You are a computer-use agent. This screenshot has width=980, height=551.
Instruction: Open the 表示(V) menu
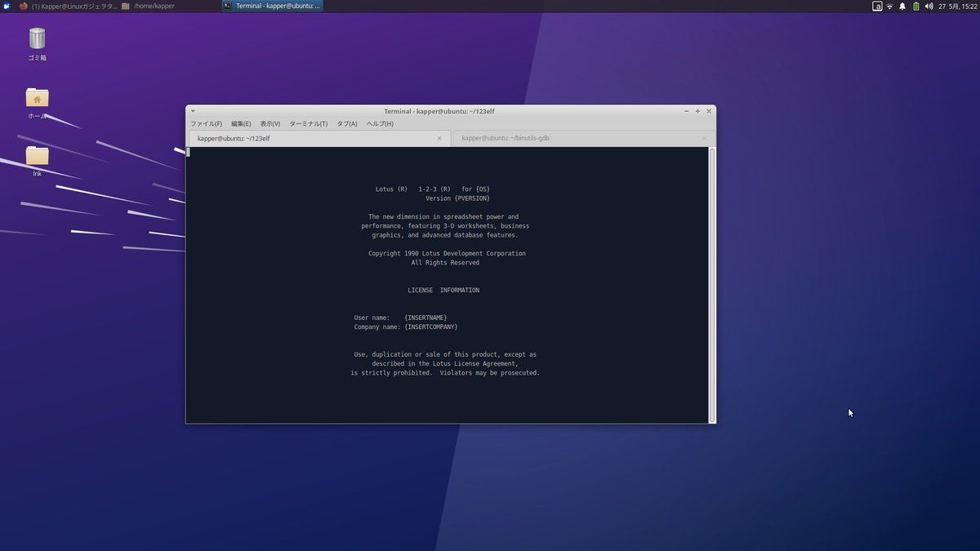point(269,124)
